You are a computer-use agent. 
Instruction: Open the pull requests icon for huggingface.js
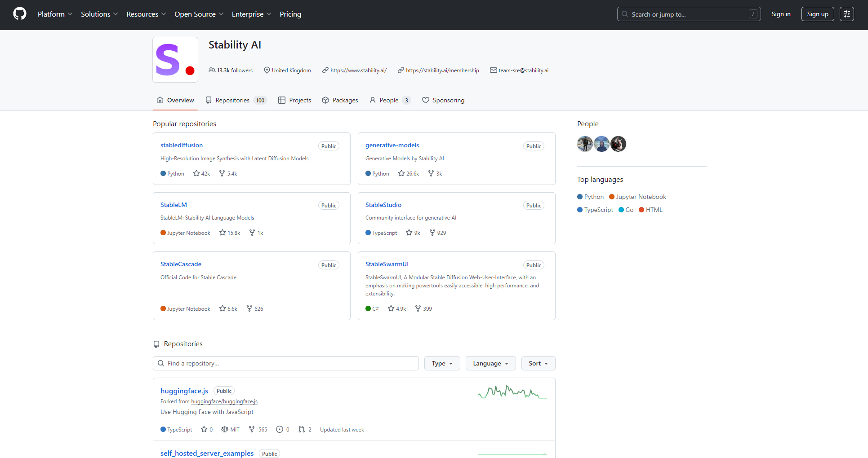[302, 429]
